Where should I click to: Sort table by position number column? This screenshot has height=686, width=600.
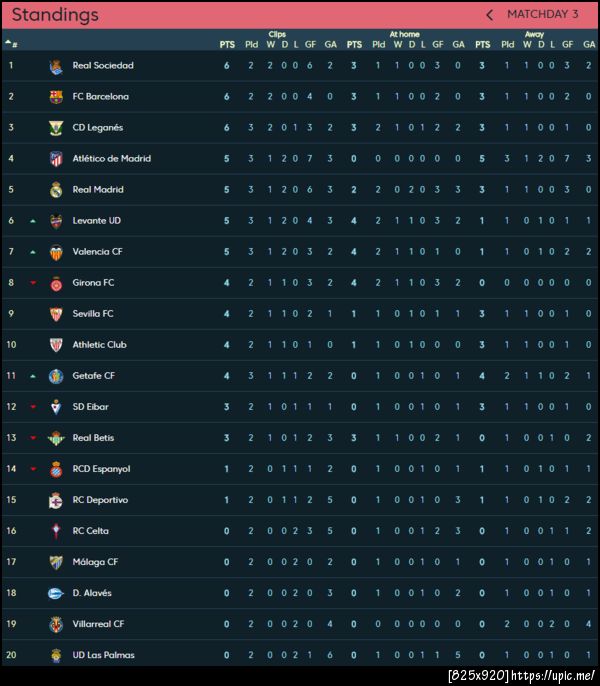tap(11, 44)
